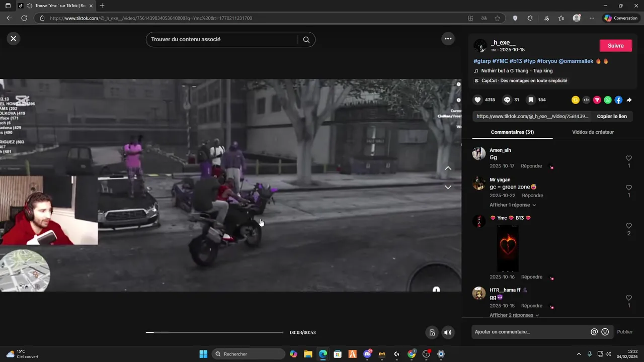Image resolution: width=644 pixels, height=362 pixels.
Task: Click the Ajouter un commentaire field
Action: [x=531, y=332]
